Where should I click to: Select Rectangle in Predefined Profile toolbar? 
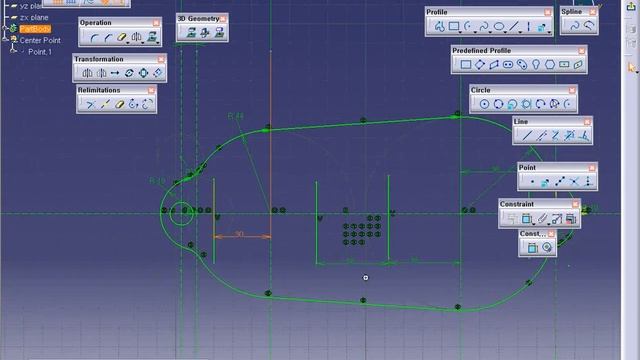[466, 64]
